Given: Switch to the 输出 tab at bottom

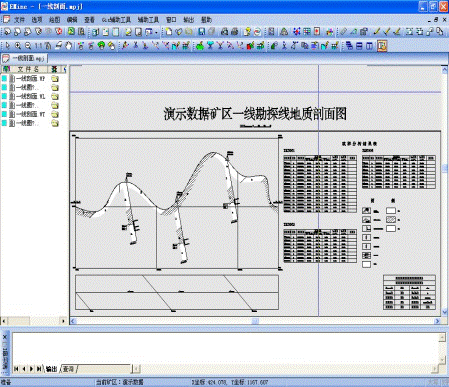Looking at the screenshot, I should click(51, 369).
